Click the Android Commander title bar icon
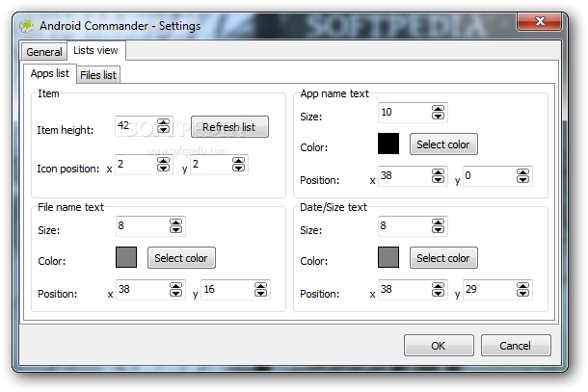 pos(27,25)
